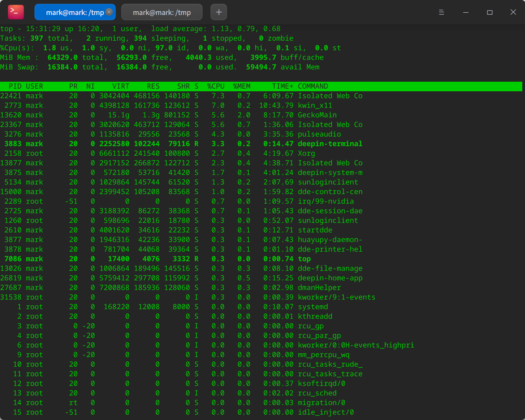Click the '3995.7 buff/cache' value

tap(287, 58)
